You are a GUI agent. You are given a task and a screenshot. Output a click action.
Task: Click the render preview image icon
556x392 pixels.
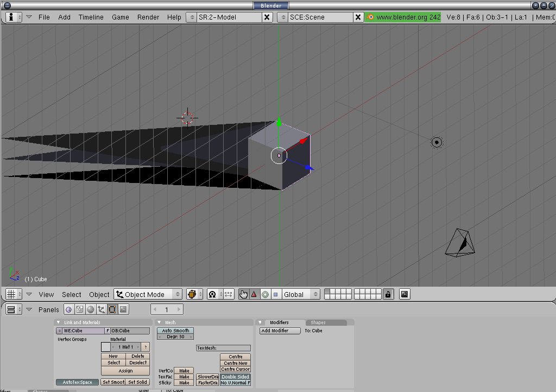point(404,294)
